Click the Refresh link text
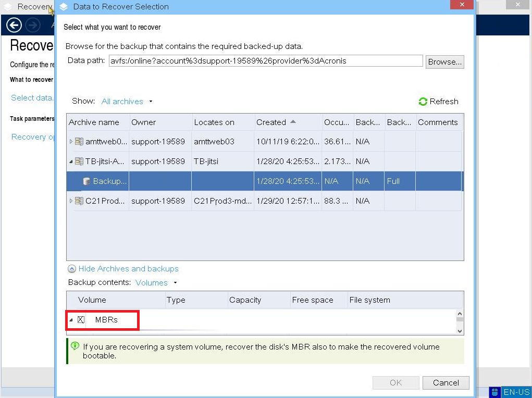The image size is (532, 398). point(444,102)
